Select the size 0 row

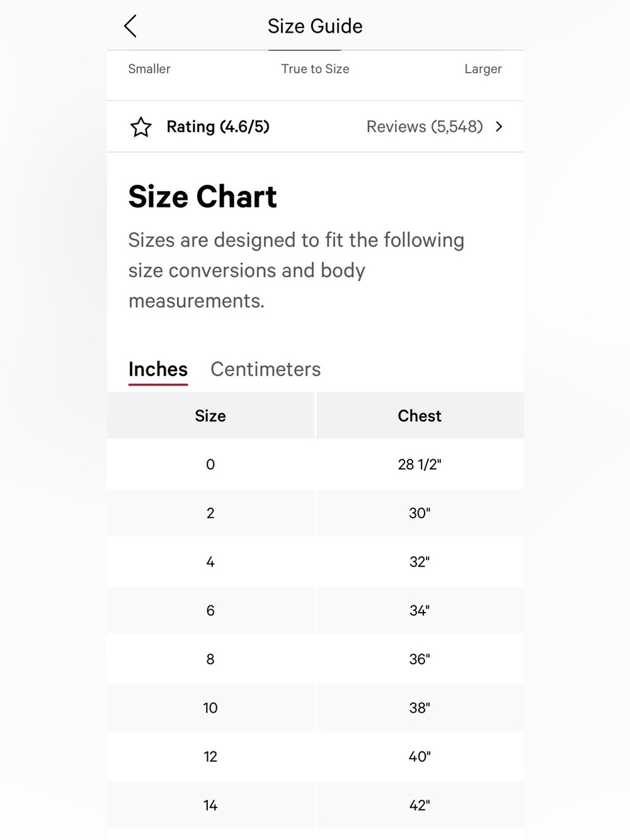click(x=315, y=464)
